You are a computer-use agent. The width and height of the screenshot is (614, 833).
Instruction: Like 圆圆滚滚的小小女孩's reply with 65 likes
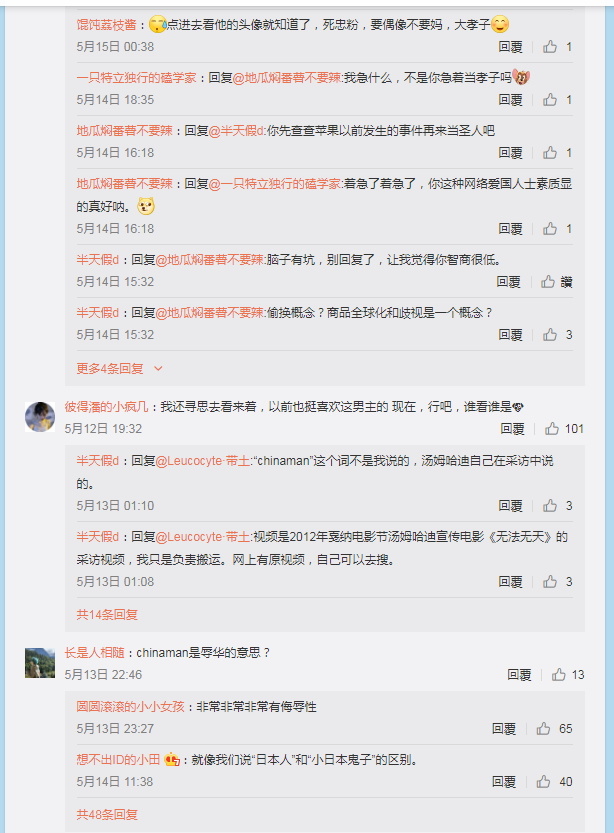(543, 729)
